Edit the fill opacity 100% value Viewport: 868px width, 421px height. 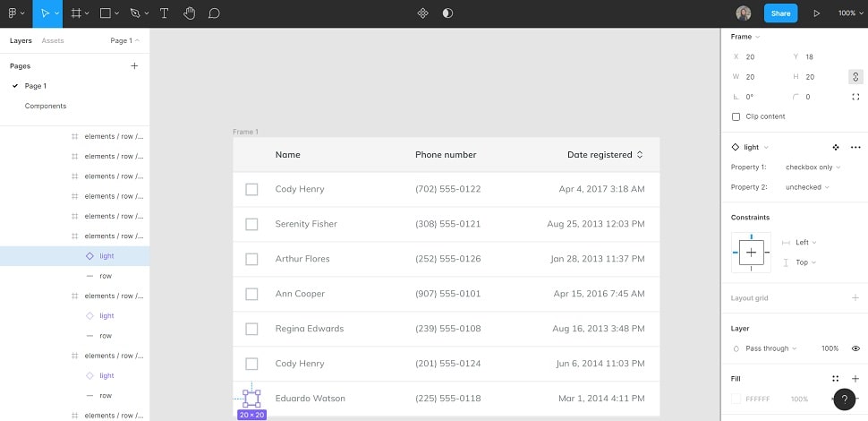(799, 399)
